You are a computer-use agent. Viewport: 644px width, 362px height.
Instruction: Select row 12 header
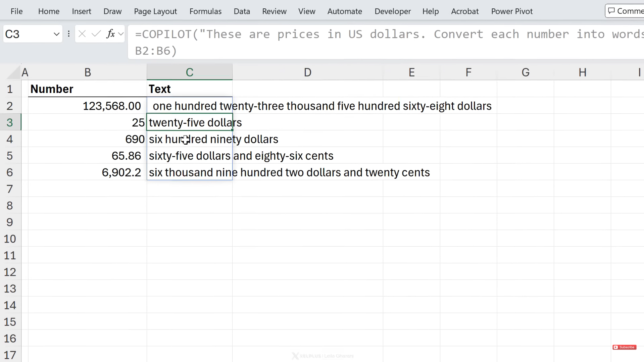click(10, 272)
